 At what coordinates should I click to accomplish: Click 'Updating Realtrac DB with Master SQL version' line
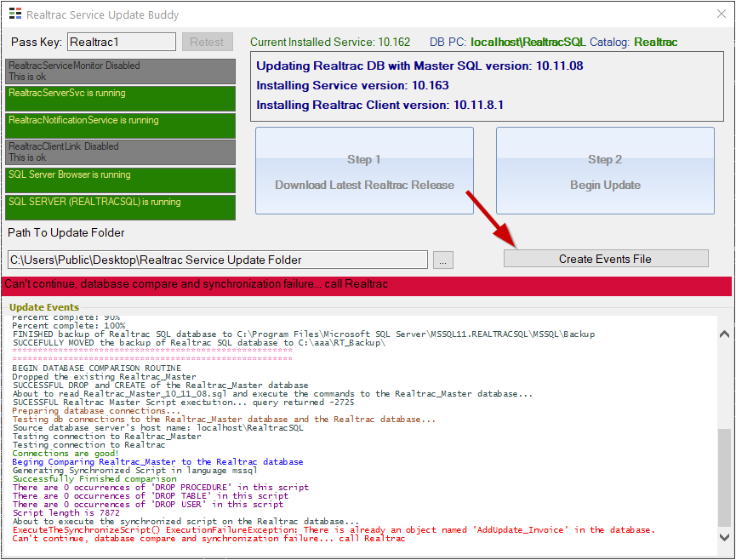click(419, 66)
